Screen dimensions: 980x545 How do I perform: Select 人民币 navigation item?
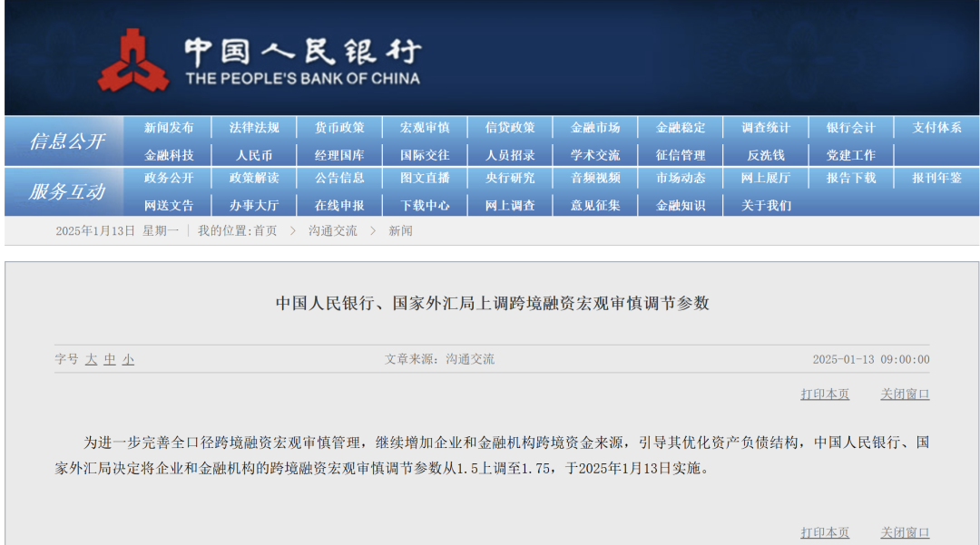[x=254, y=155]
